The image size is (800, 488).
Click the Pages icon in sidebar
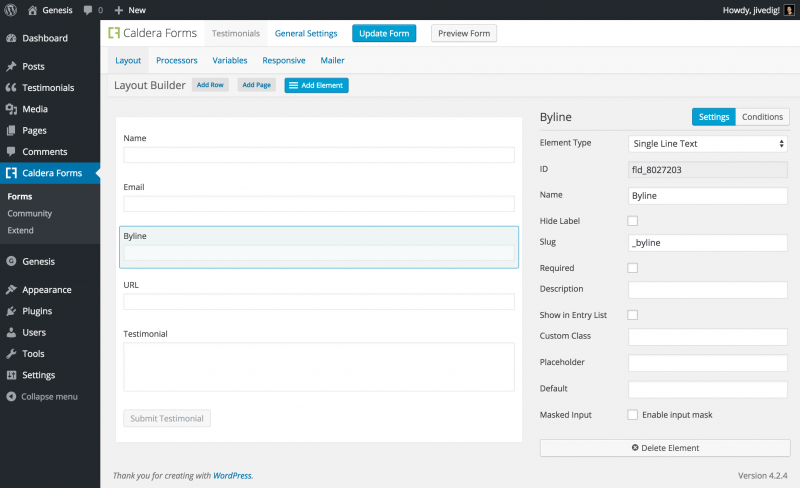pos(11,131)
